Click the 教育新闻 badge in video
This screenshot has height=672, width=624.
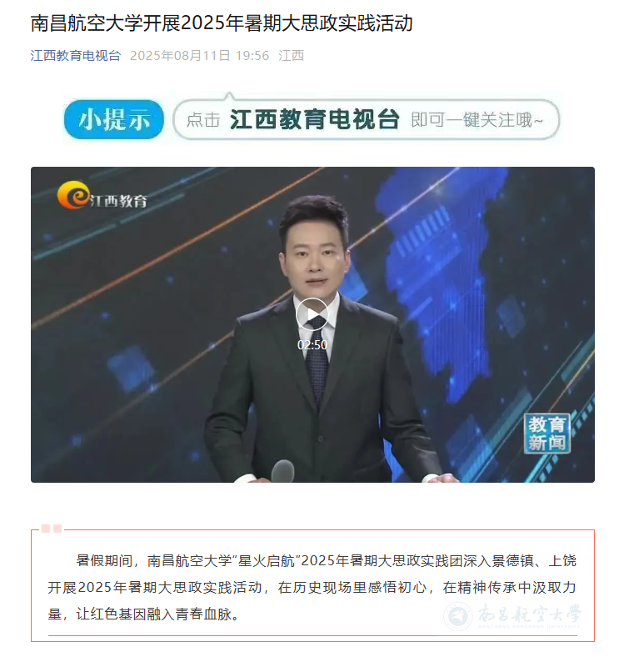pyautogui.click(x=547, y=434)
